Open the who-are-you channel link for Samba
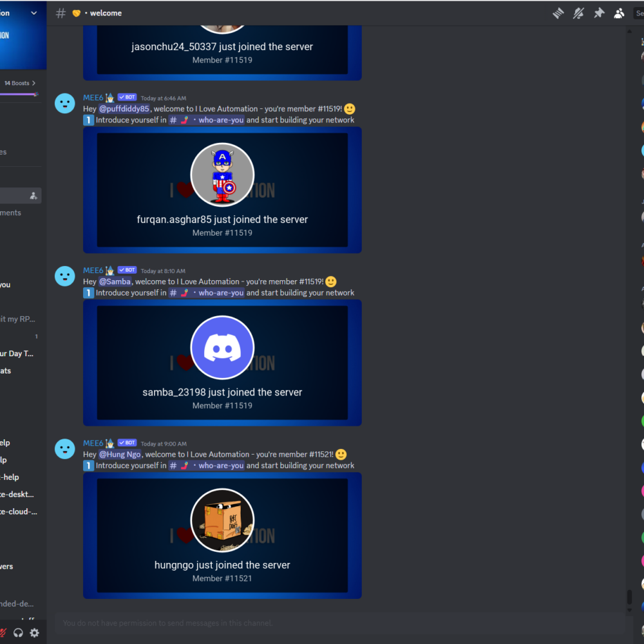This screenshot has width=644, height=644. pyautogui.click(x=207, y=293)
